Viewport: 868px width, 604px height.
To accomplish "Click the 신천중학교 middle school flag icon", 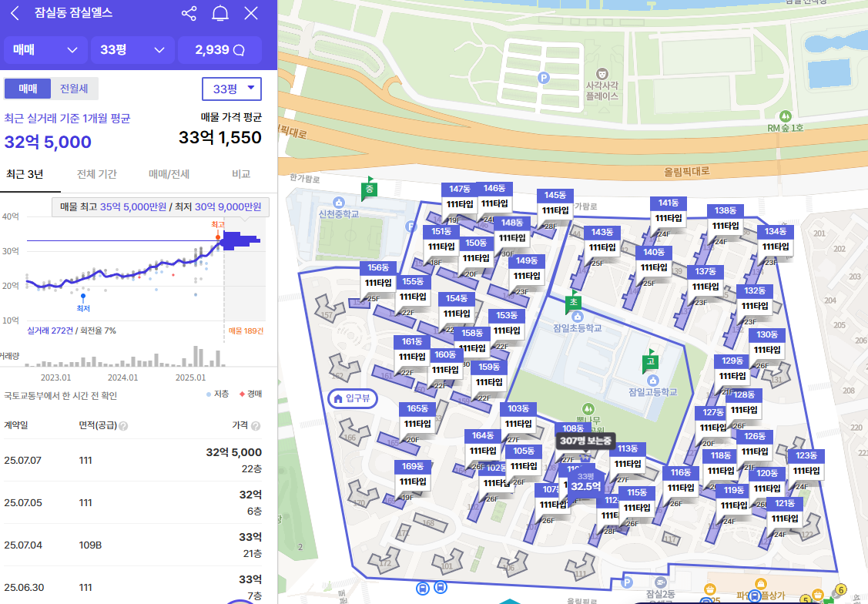I will 369,190.
